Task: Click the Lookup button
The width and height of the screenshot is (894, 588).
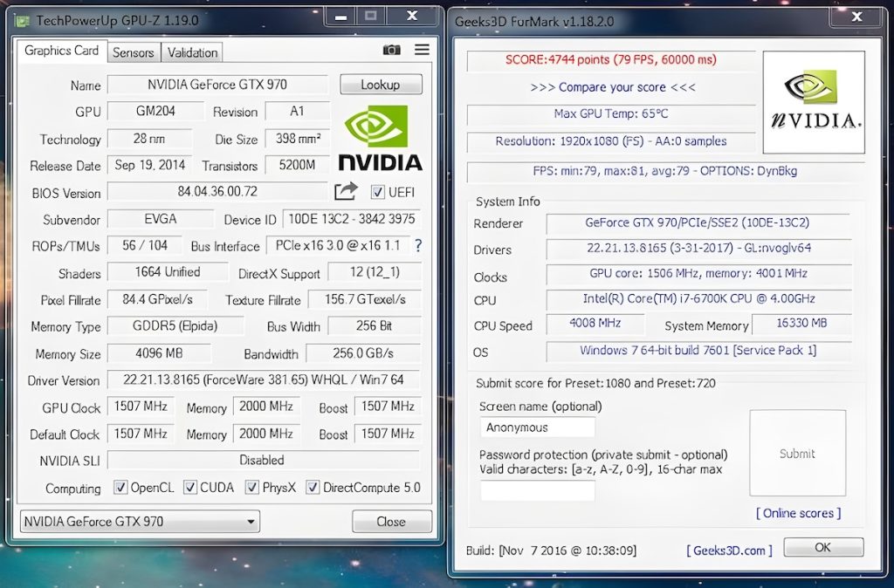Action: [381, 84]
